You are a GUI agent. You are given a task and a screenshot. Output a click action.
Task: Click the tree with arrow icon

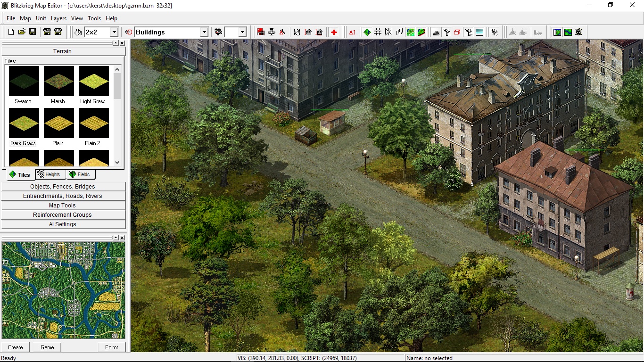[x=494, y=32]
